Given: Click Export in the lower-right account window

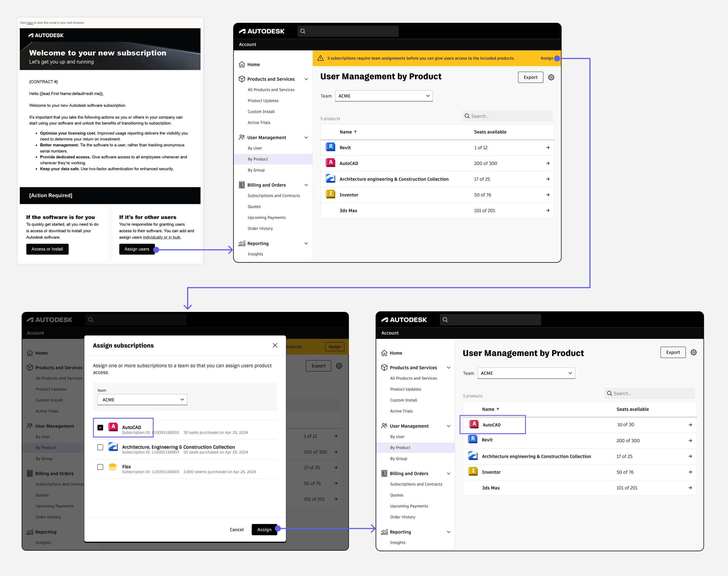Looking at the screenshot, I should tap(673, 352).
